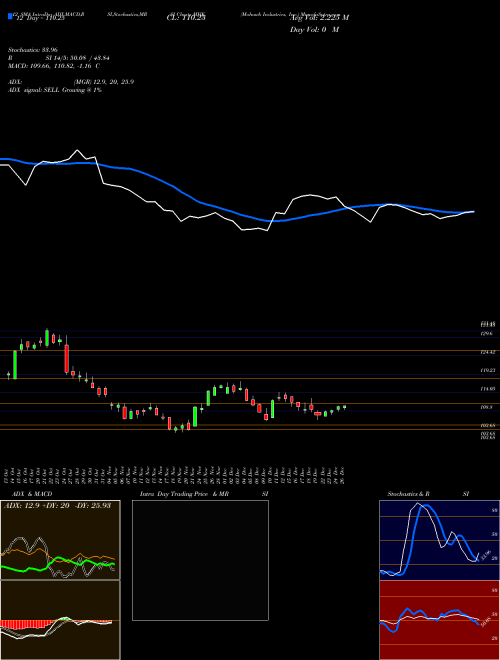Click the peak of the white price line
Screen dimensions: 500x660
(77, 150)
